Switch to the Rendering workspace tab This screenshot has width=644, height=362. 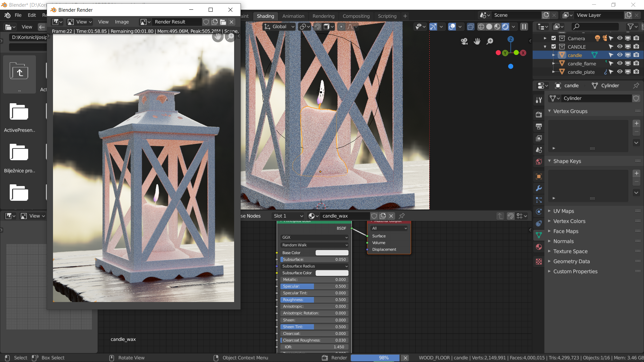pos(323,16)
